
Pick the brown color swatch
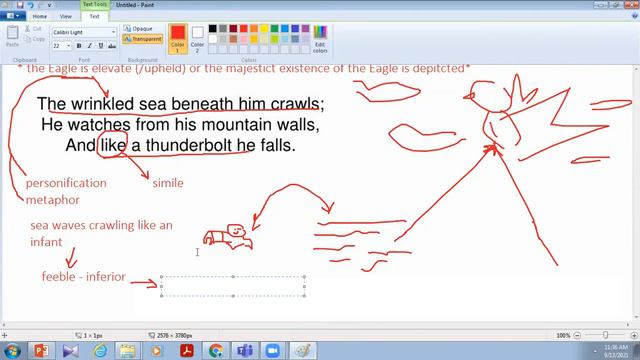point(233,39)
